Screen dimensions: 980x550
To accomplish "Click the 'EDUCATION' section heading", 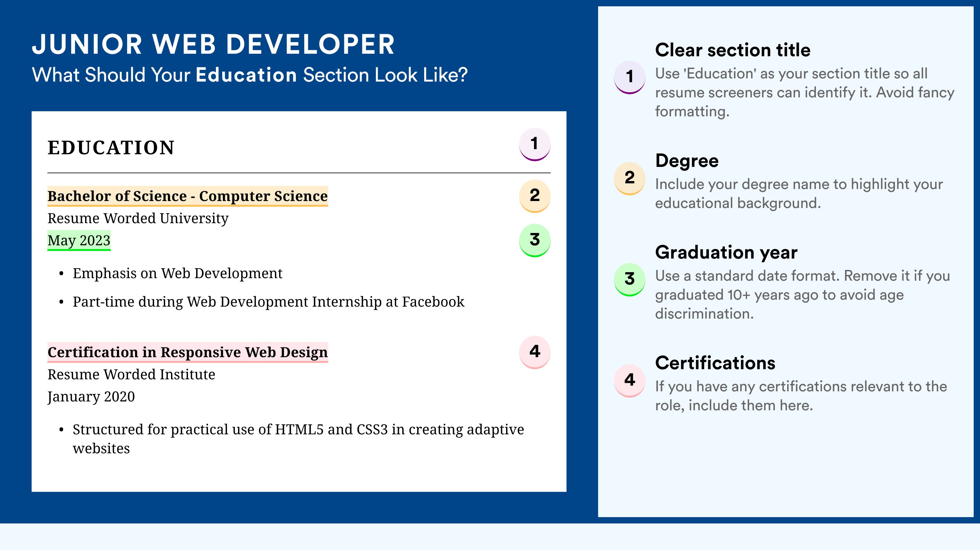I will [111, 148].
